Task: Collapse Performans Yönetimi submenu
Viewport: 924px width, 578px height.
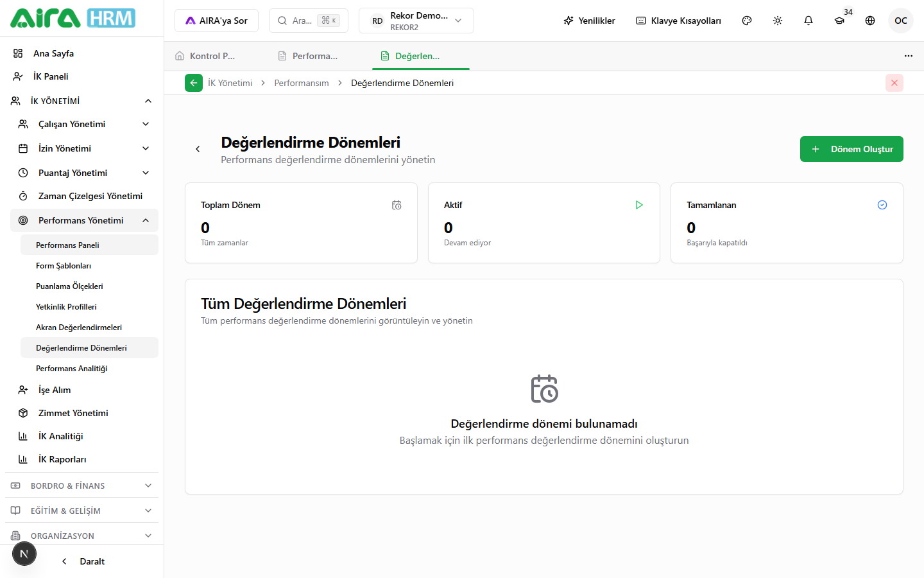Action: click(x=84, y=220)
